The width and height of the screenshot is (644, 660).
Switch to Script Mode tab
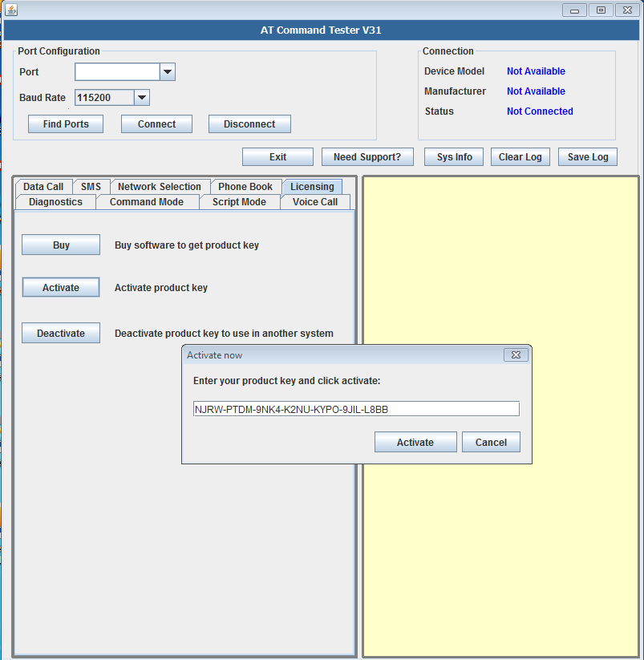(x=239, y=201)
